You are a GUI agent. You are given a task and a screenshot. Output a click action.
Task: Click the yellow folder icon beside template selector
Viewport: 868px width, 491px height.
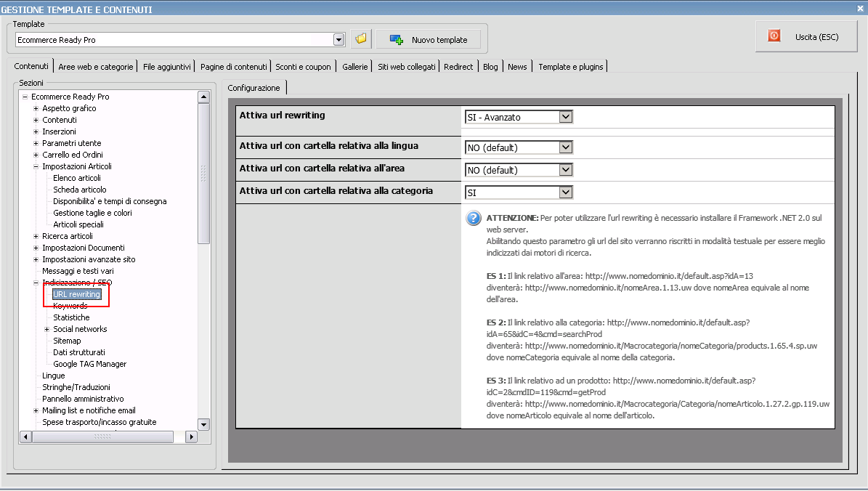point(361,39)
